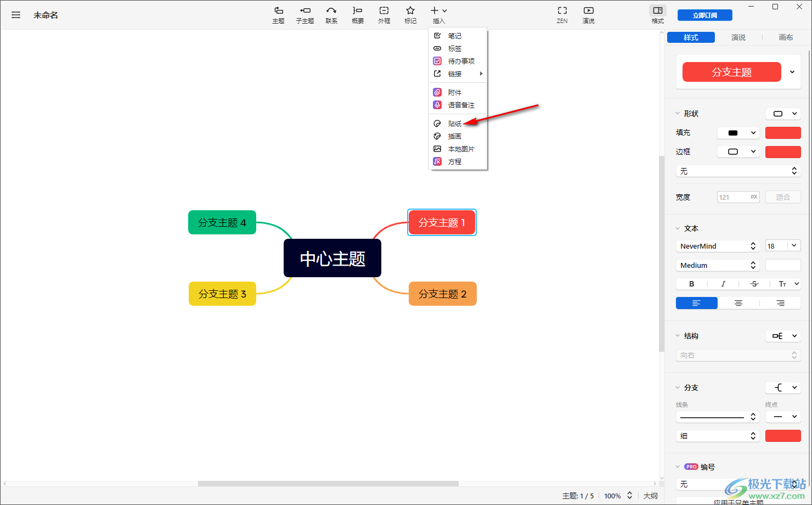
Task: Pick the red 填充 fill color swatch
Action: (x=783, y=133)
